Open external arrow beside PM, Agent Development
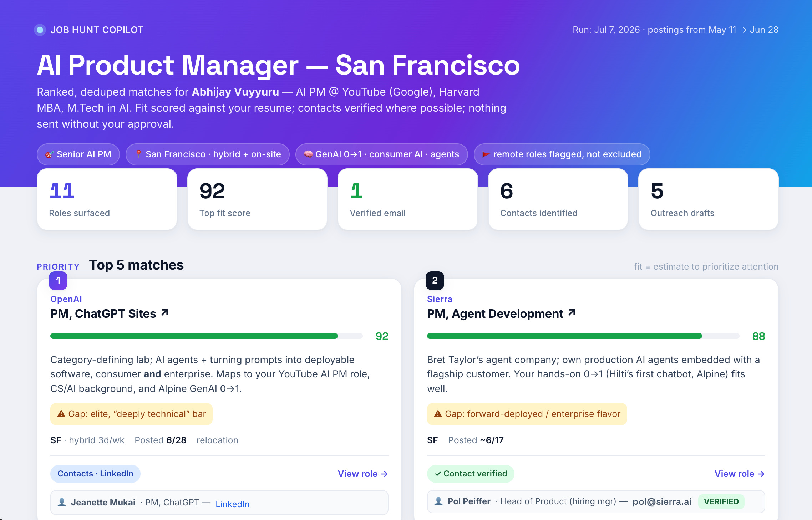This screenshot has width=812, height=520. [x=572, y=313]
